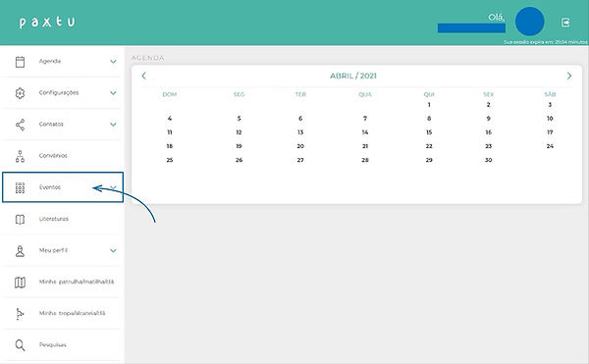Image resolution: width=589 pixels, height=364 pixels.
Task: Select day 13 in the calendar
Action: point(300,132)
